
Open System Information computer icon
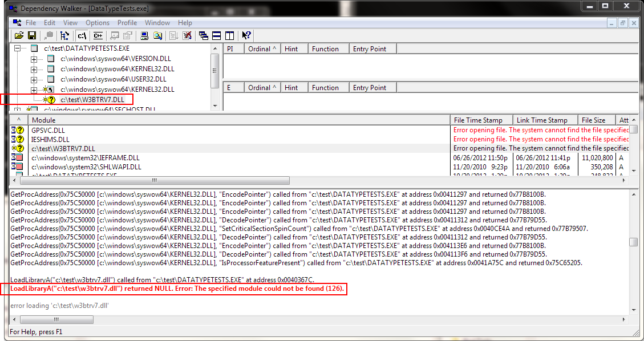(x=144, y=36)
